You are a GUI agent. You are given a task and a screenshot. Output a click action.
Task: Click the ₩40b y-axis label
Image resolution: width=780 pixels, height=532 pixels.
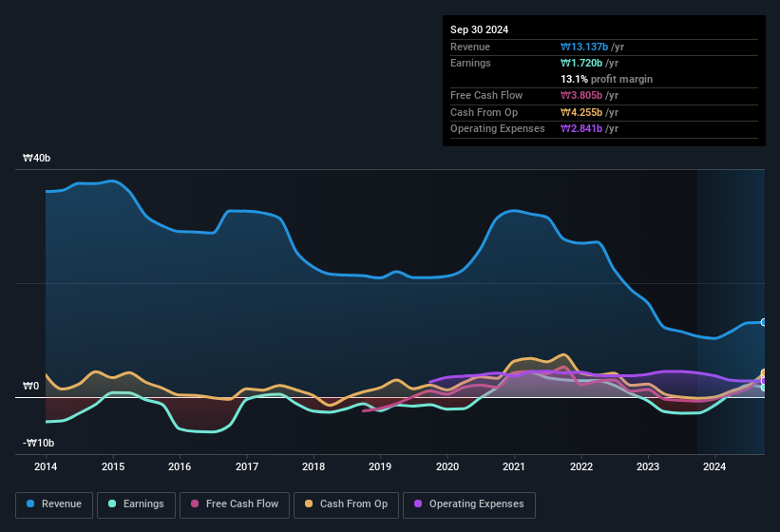(37, 158)
